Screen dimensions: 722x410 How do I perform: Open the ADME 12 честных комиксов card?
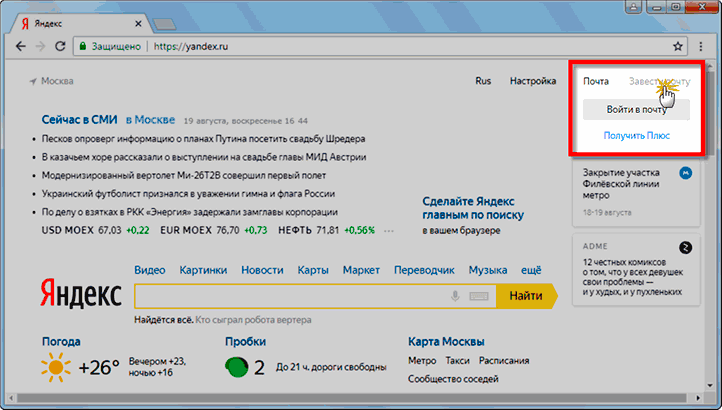click(636, 269)
